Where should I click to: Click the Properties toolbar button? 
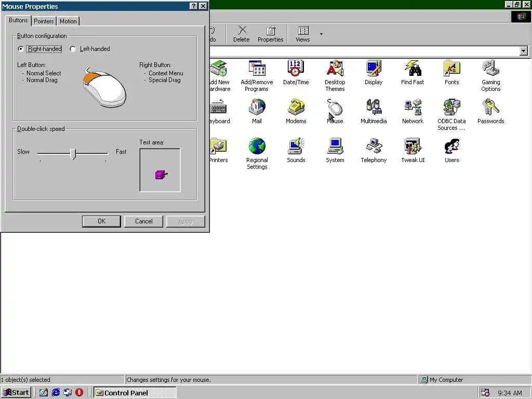pos(270,34)
